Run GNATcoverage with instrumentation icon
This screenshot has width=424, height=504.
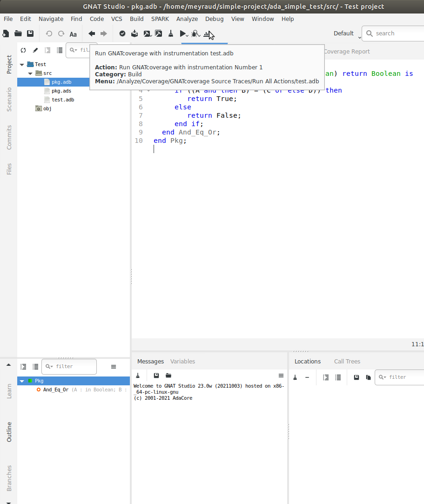point(208,34)
